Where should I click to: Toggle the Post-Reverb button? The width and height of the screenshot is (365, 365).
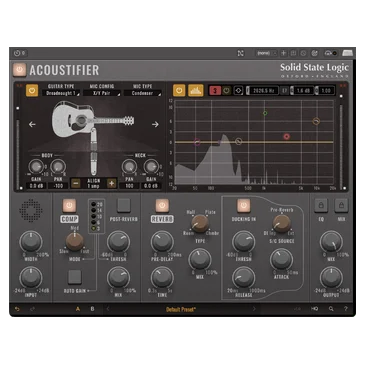coord(123,205)
